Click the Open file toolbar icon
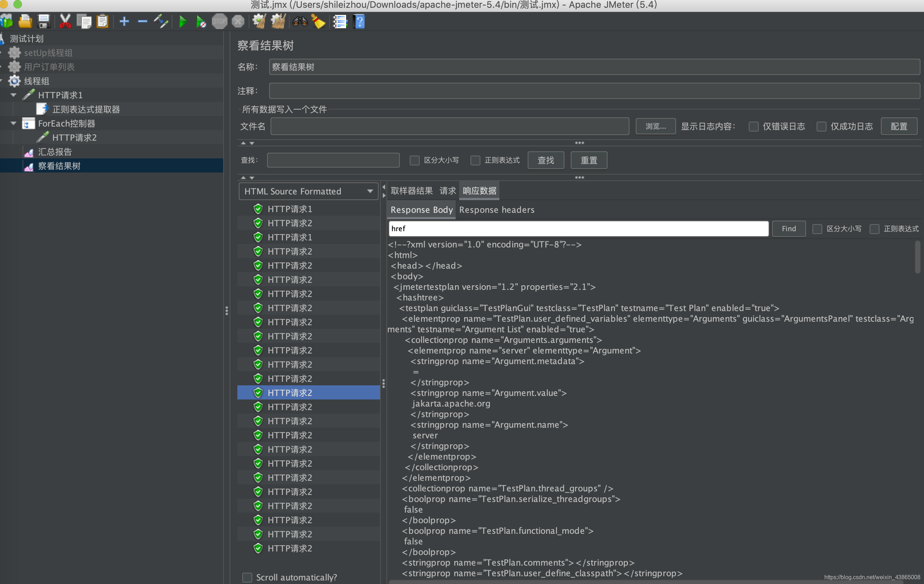 pyautogui.click(x=25, y=22)
